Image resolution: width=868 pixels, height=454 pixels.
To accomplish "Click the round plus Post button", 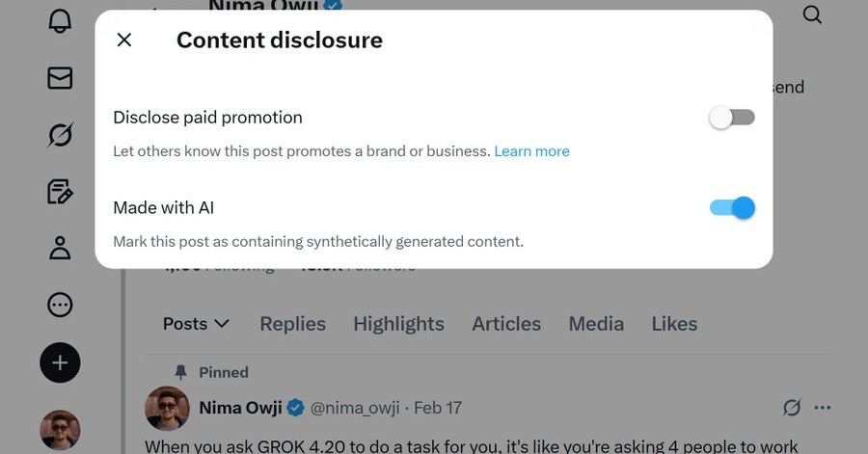I will pos(60,362).
